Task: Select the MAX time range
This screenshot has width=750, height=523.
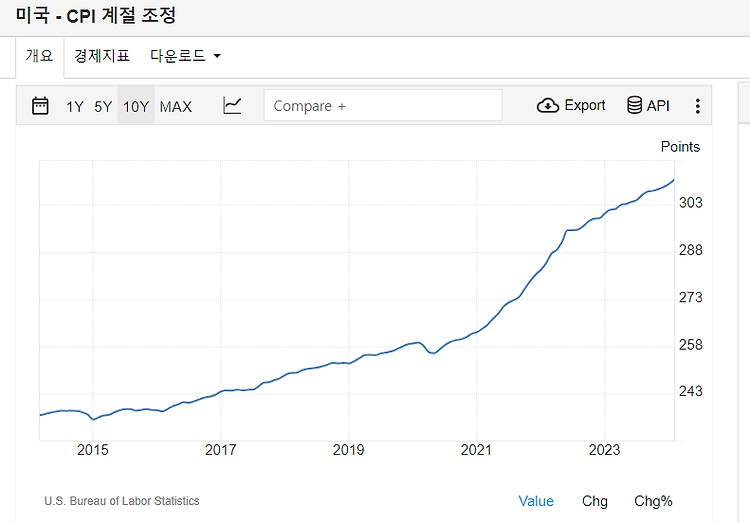Action: pyautogui.click(x=176, y=106)
